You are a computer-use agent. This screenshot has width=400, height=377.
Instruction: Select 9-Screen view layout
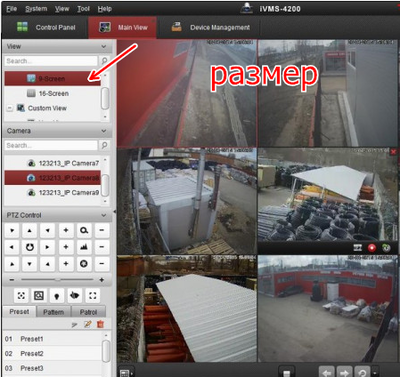(x=52, y=79)
